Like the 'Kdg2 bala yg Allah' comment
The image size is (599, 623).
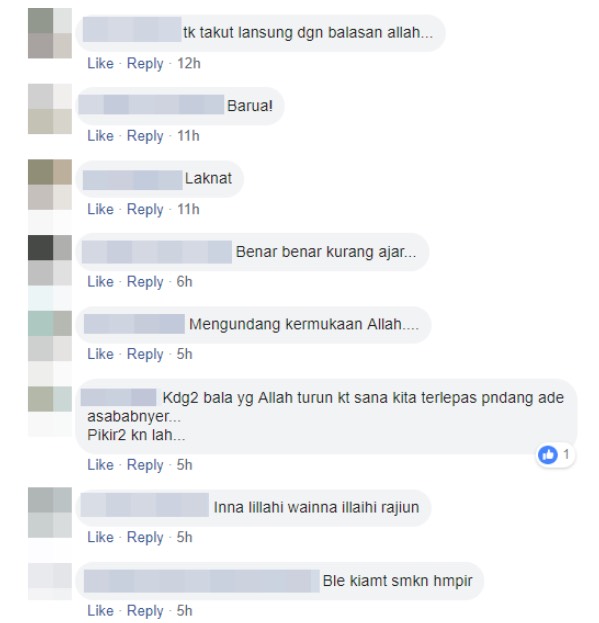(x=100, y=465)
